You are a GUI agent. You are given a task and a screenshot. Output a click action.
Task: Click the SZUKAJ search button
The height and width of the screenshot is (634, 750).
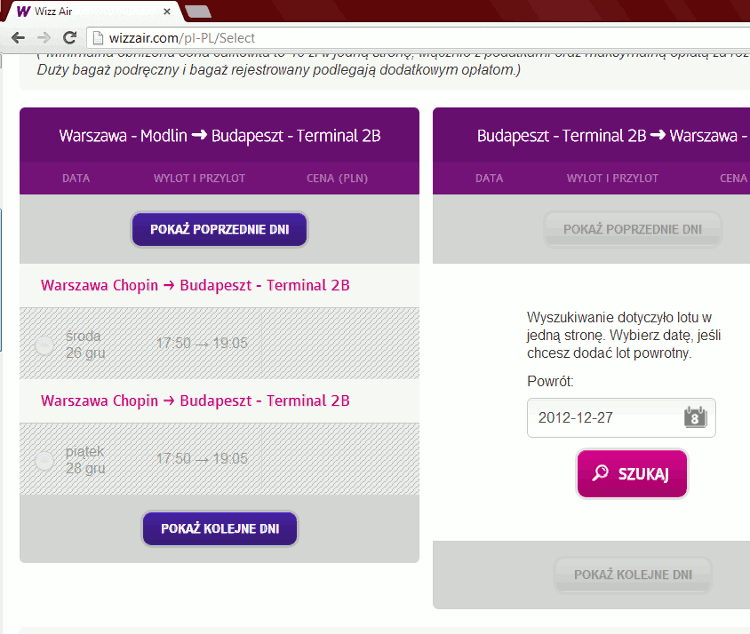(x=632, y=474)
